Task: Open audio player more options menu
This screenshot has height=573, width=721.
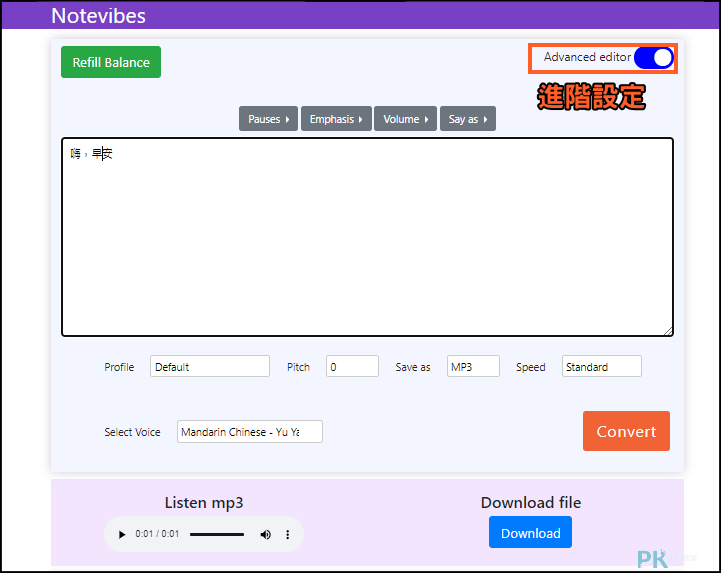Action: click(x=288, y=534)
